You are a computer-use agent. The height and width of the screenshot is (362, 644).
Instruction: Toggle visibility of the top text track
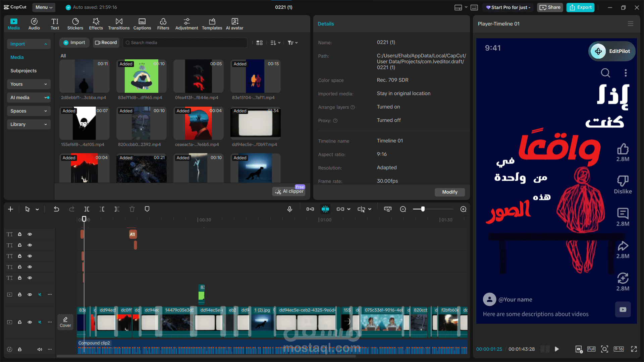pyautogui.click(x=30, y=234)
